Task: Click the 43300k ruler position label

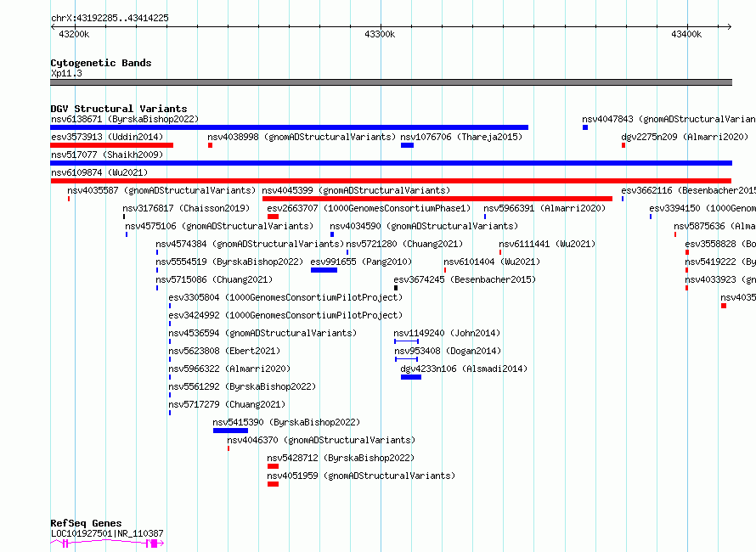Action: tap(380, 34)
